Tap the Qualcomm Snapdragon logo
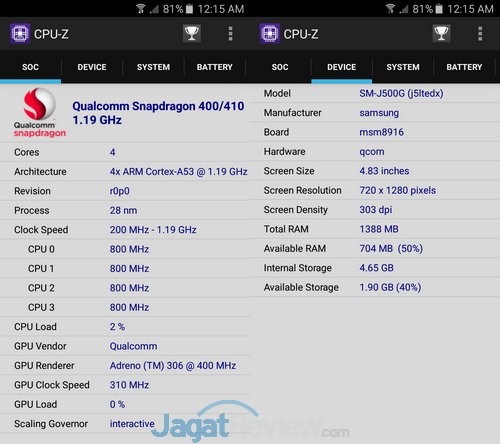The image size is (500, 444). pyautogui.click(x=40, y=113)
